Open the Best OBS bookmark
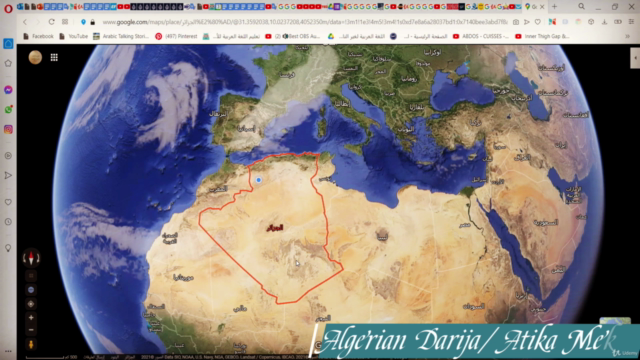 pyautogui.click(x=293, y=36)
